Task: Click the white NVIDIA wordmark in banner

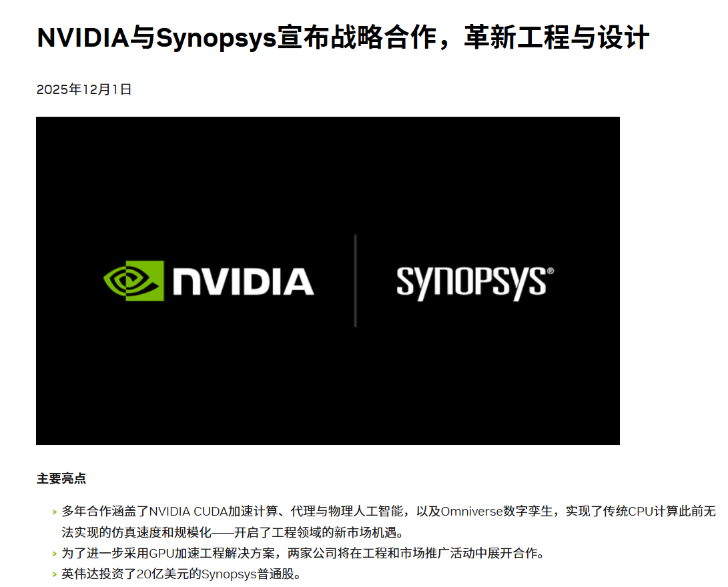Action: coord(244,281)
